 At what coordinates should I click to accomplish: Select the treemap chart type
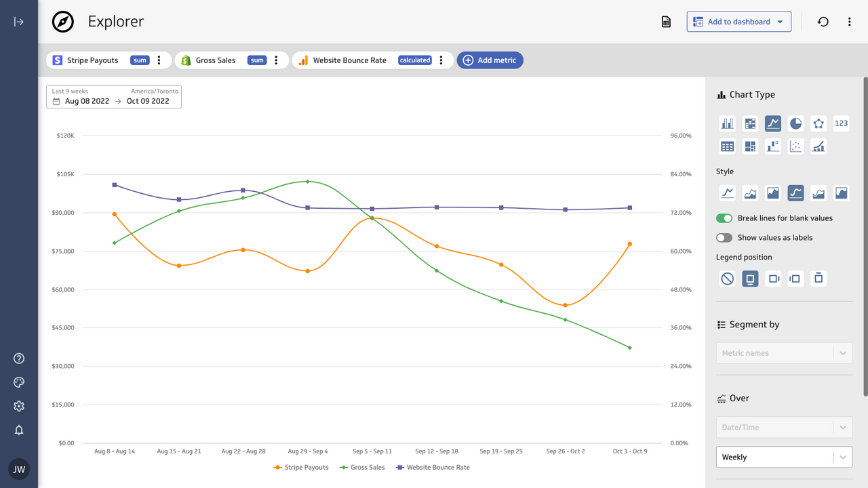(x=750, y=146)
